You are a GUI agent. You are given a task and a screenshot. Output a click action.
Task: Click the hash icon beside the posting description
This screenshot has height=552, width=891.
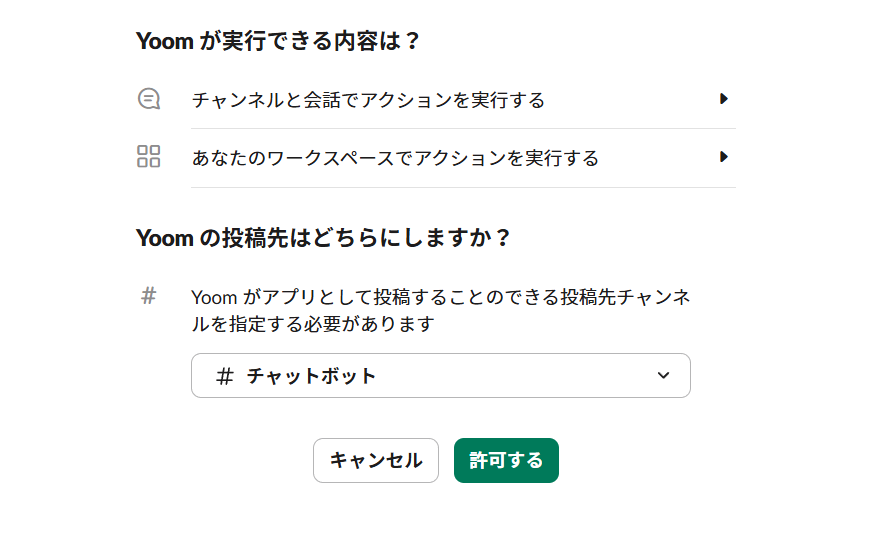pyautogui.click(x=149, y=296)
